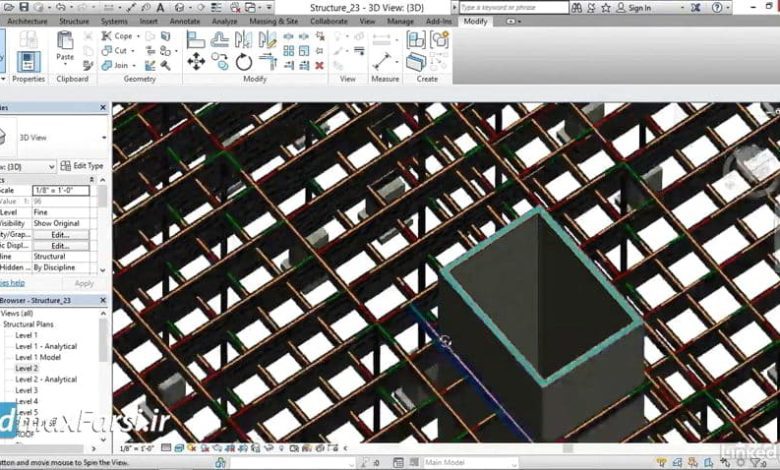The image size is (780, 470).
Task: Activate the Array tool in Modify panel
Action: pos(289,51)
